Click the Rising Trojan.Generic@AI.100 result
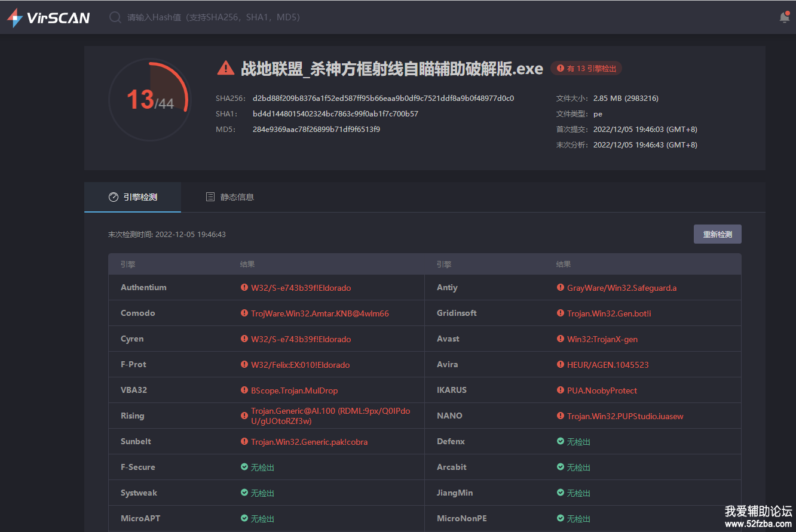The width and height of the screenshot is (796, 532). [330, 416]
